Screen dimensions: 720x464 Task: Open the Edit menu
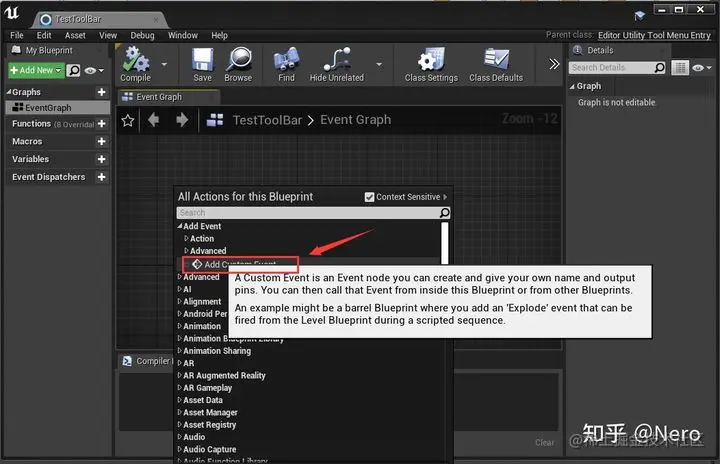44,35
